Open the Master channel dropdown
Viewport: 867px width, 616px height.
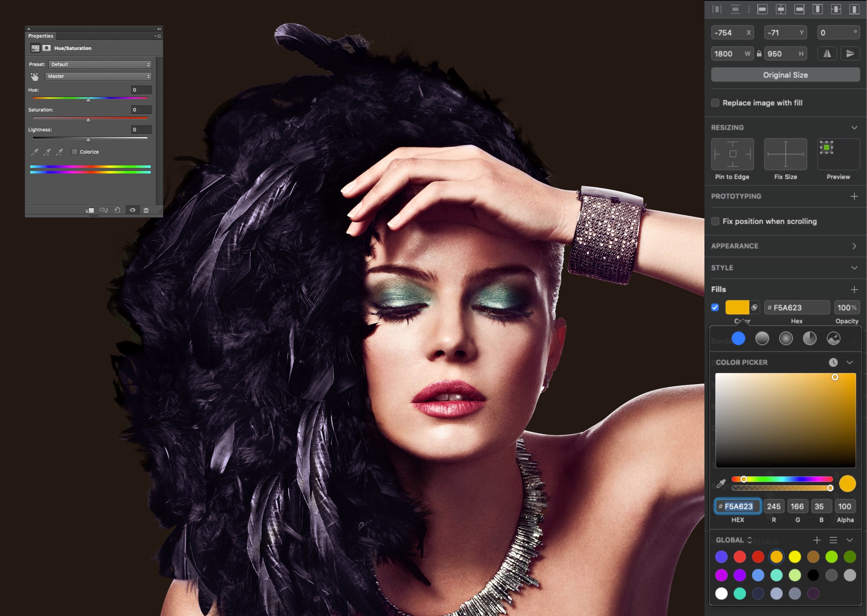coord(98,77)
